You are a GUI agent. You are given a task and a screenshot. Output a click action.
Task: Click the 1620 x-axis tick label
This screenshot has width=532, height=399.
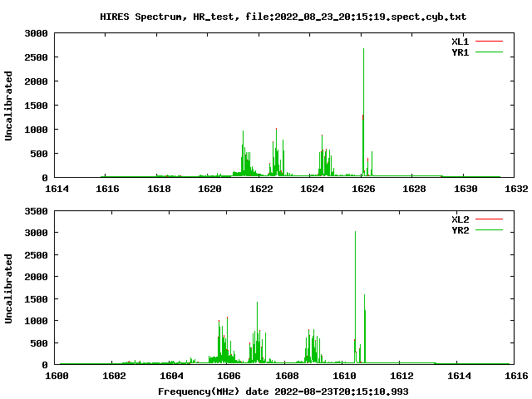coord(209,189)
